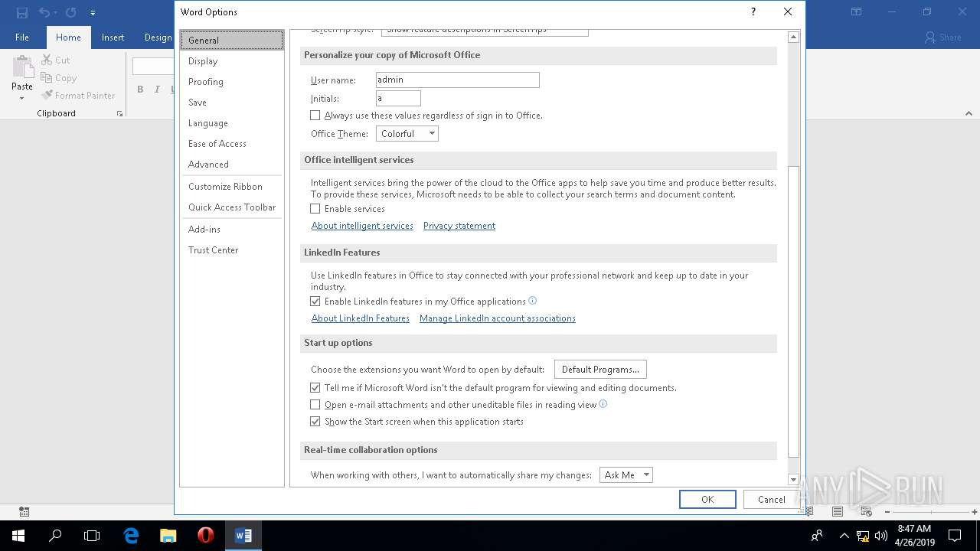Image resolution: width=980 pixels, height=551 pixels.
Task: Click the volume icon in system tray
Action: click(881, 536)
